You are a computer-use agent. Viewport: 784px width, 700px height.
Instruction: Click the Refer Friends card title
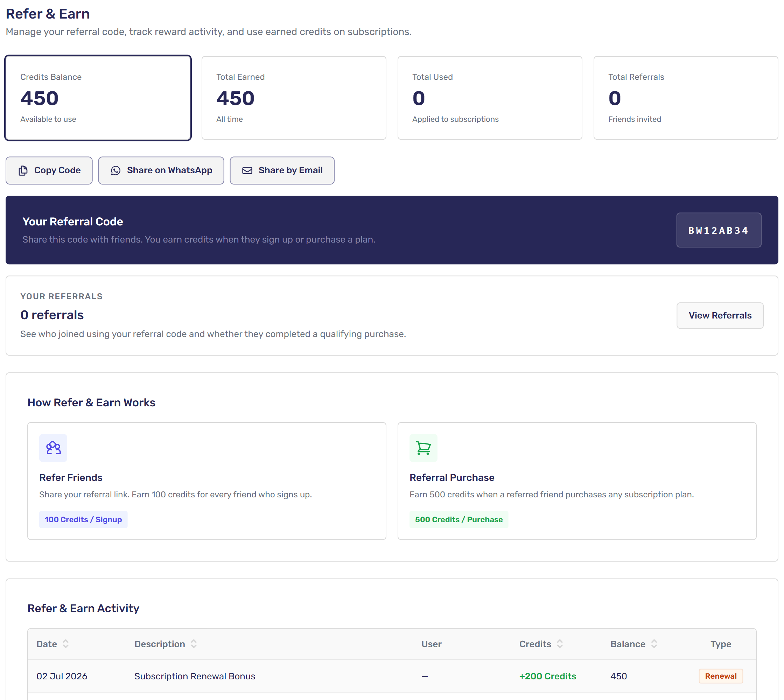point(71,477)
